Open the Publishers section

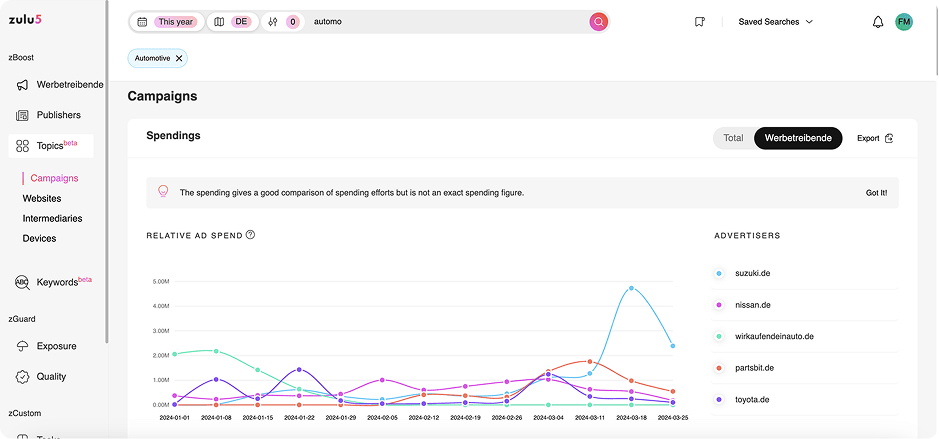[x=58, y=115]
